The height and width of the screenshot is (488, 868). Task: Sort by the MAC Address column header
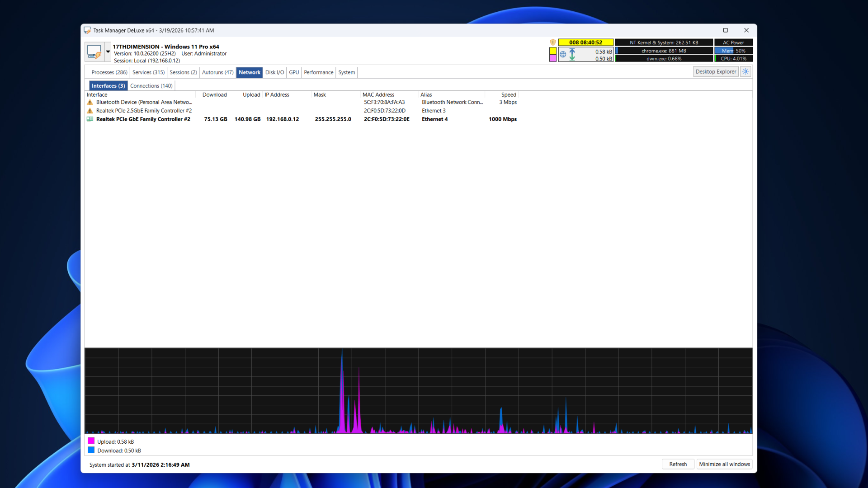[389, 95]
